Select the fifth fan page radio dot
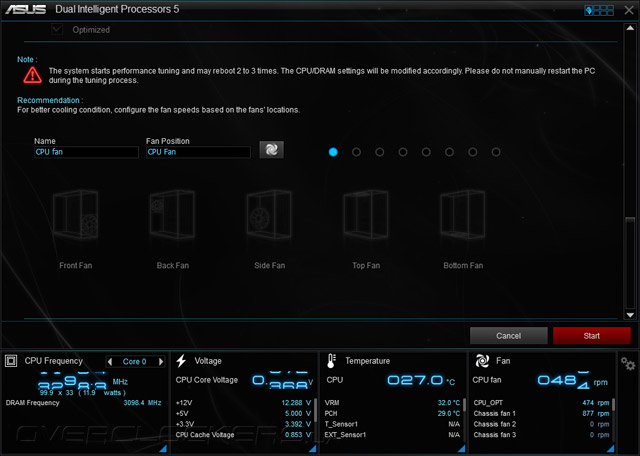This screenshot has height=456, width=640. click(426, 152)
